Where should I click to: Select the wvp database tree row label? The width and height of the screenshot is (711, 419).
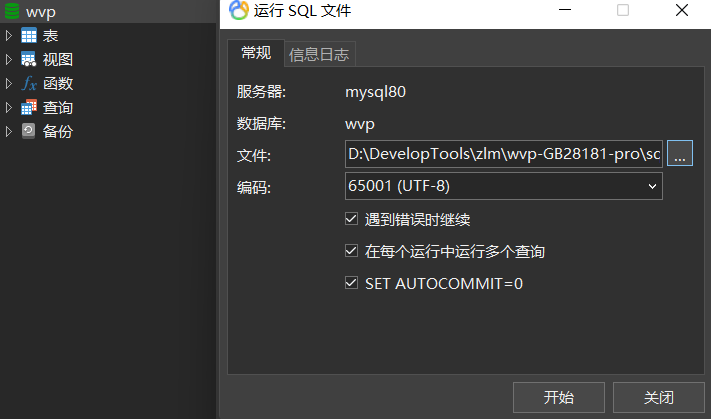[x=41, y=12]
